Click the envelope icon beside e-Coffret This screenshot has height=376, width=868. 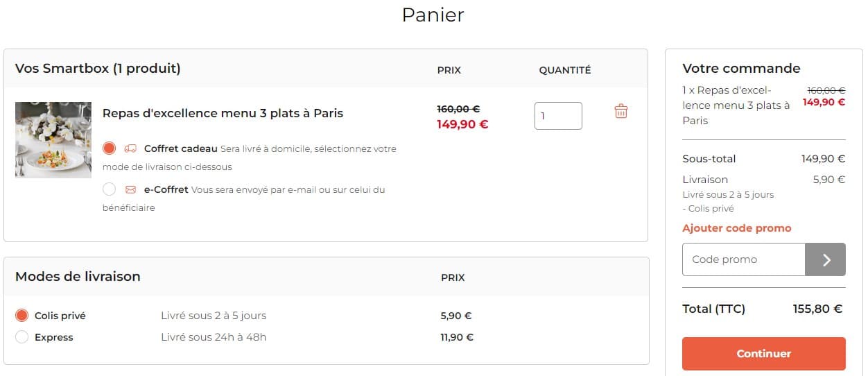pos(130,189)
